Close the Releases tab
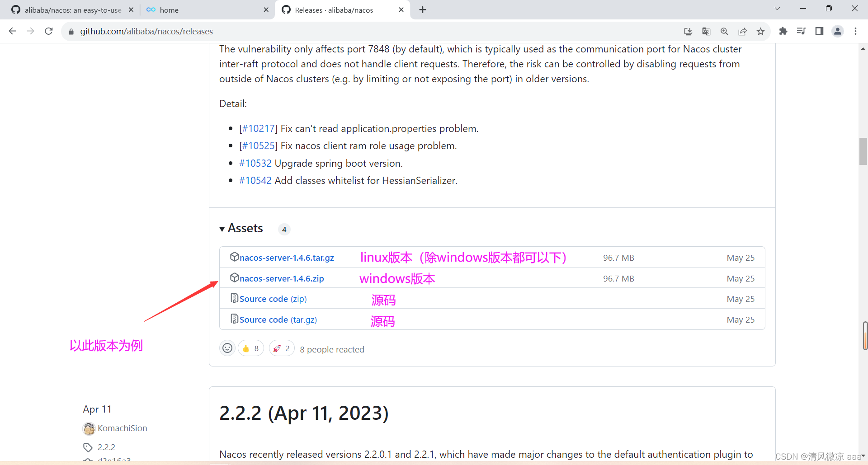This screenshot has width=868, height=465. tap(401, 9)
